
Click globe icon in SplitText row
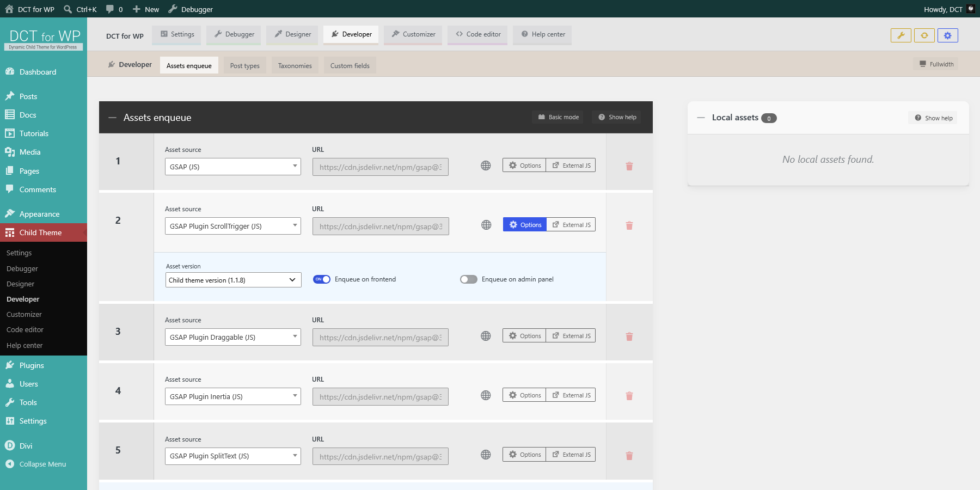(486, 455)
